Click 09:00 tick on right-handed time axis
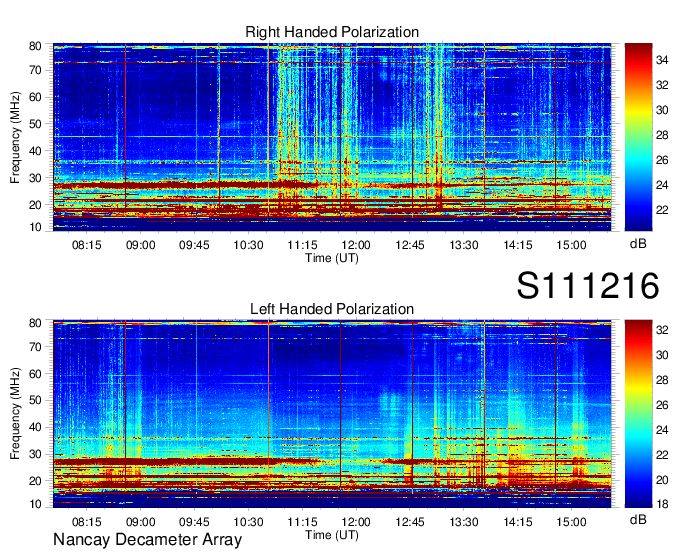The height and width of the screenshot is (552, 680). pos(141,245)
